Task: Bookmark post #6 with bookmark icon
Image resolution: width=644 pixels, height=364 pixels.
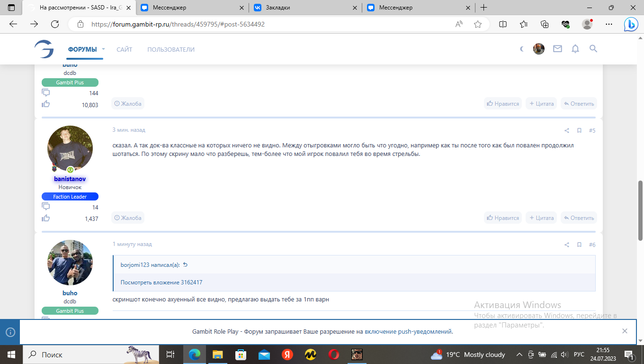Action: point(579,245)
